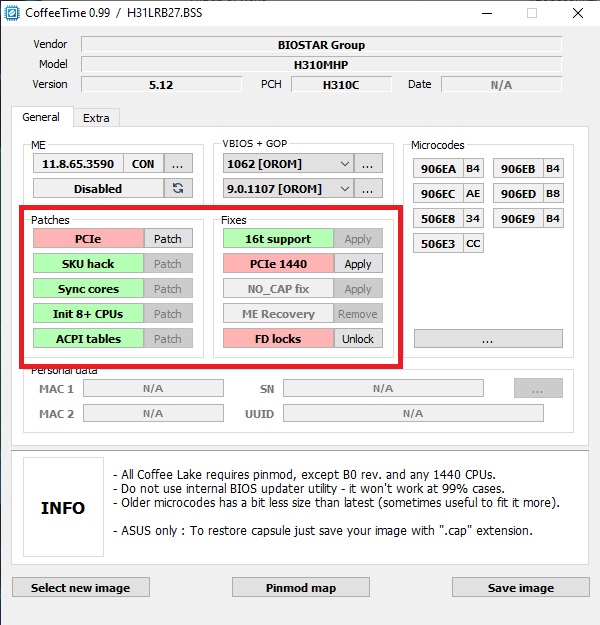Click the Apply button for 16t support
Screen dimensions: 600x625
click(x=358, y=238)
